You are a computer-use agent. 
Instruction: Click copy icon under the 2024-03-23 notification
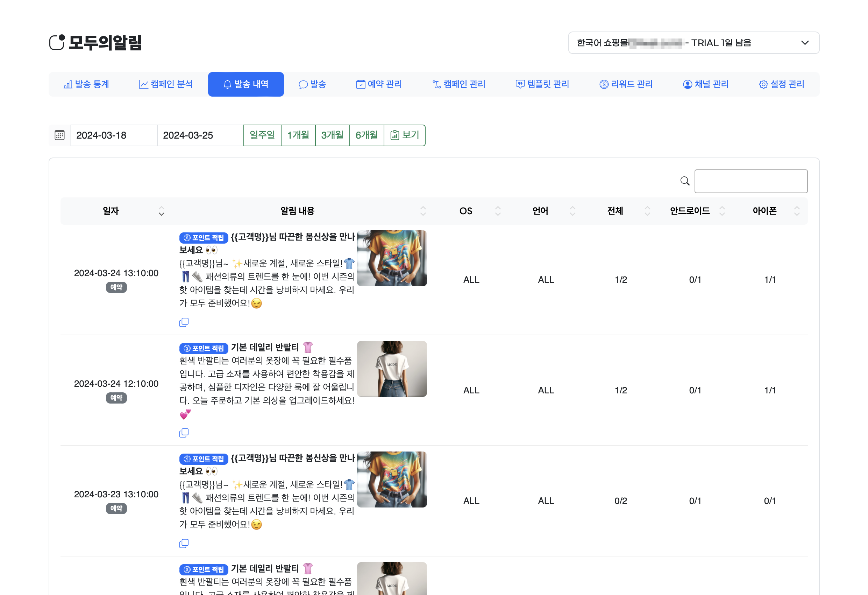[x=184, y=544]
